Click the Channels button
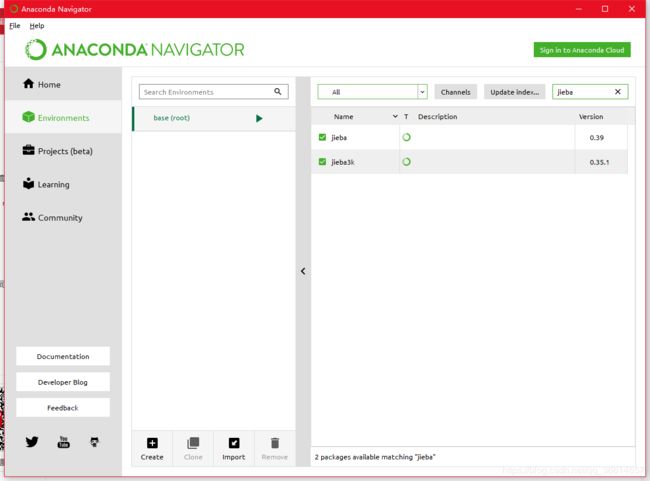This screenshot has width=650, height=481. coord(456,92)
